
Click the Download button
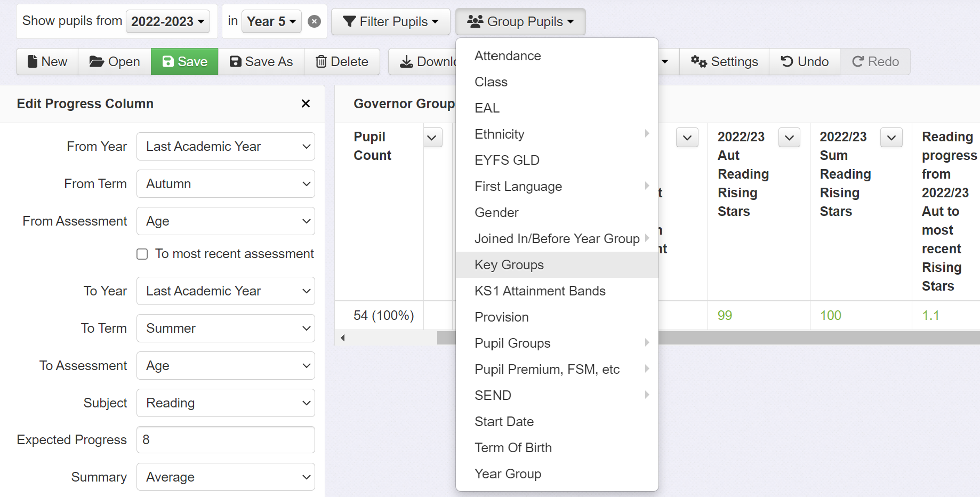tap(422, 62)
